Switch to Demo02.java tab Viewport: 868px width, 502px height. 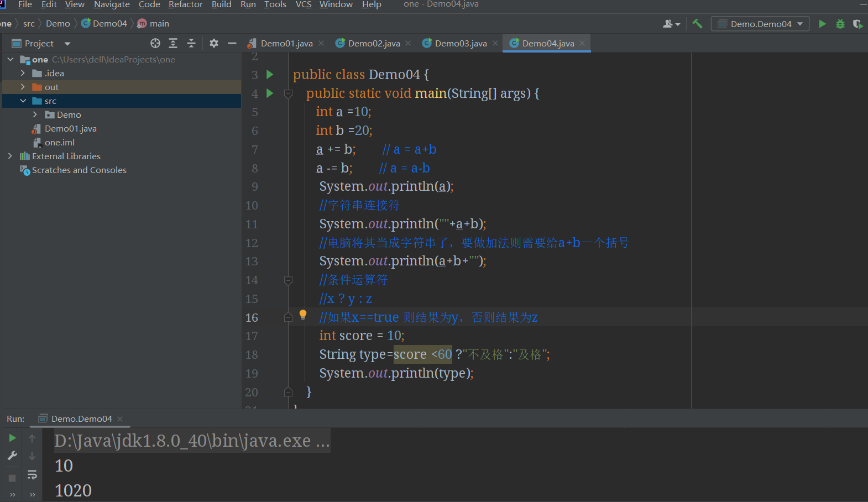point(374,43)
